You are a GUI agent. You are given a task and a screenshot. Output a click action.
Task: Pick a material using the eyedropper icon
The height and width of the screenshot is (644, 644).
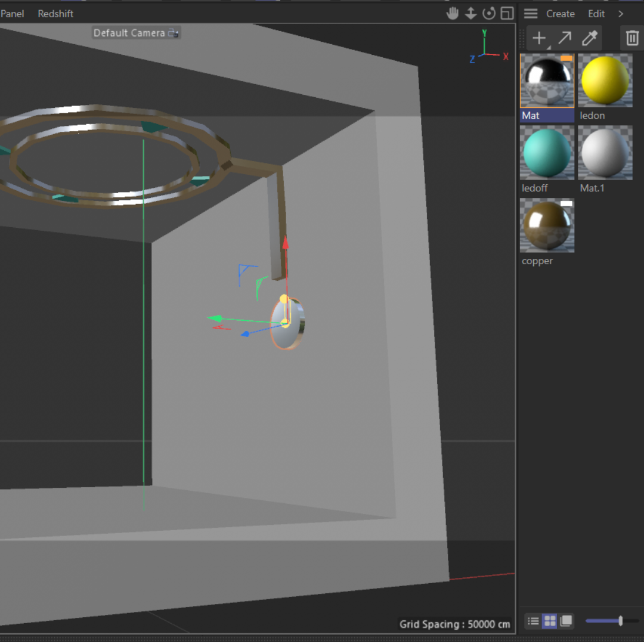589,38
